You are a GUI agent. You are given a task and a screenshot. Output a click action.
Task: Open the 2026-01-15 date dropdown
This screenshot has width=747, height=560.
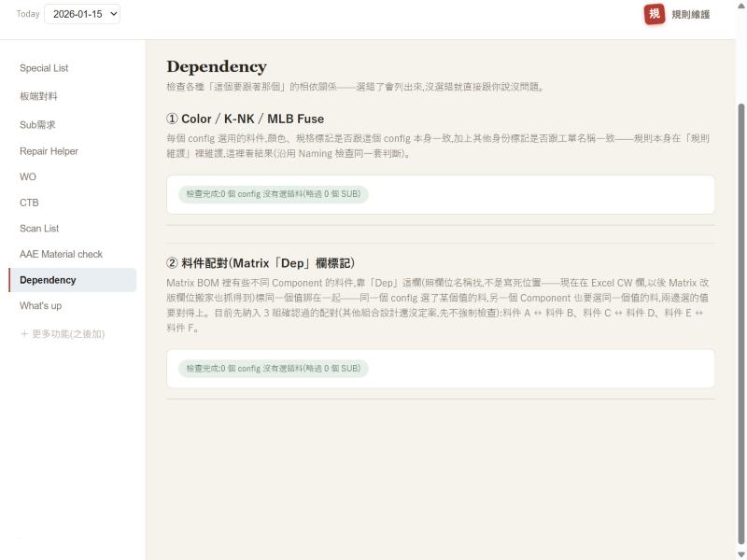tap(82, 14)
